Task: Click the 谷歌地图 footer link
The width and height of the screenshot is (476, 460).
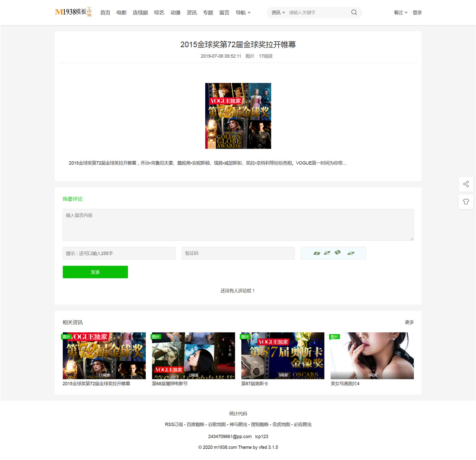Action: click(217, 424)
